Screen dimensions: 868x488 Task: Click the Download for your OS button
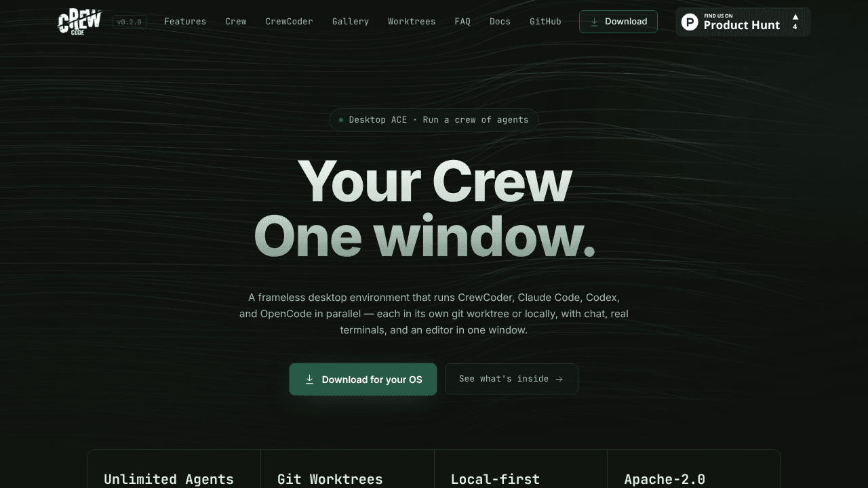point(363,380)
